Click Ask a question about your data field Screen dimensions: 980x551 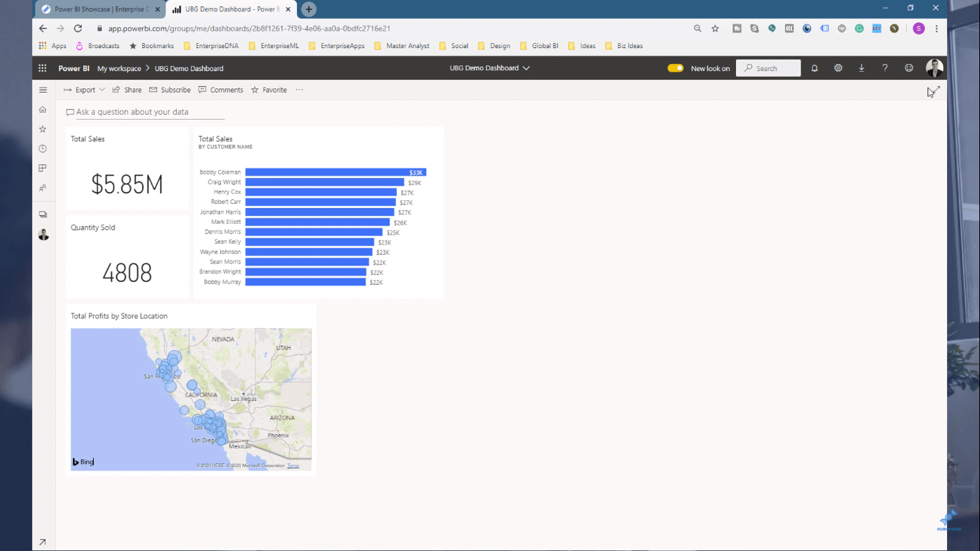[x=145, y=112]
